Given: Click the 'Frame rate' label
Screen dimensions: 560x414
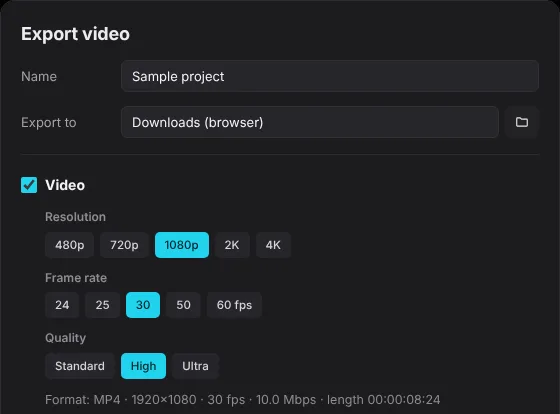Looking at the screenshot, I should pos(76,278).
